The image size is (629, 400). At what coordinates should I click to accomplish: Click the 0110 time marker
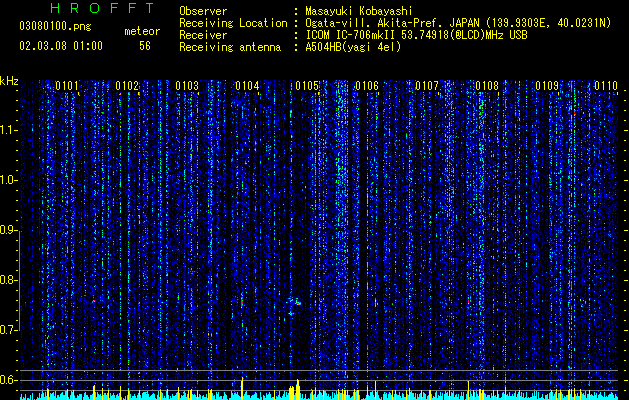pyautogui.click(x=606, y=86)
